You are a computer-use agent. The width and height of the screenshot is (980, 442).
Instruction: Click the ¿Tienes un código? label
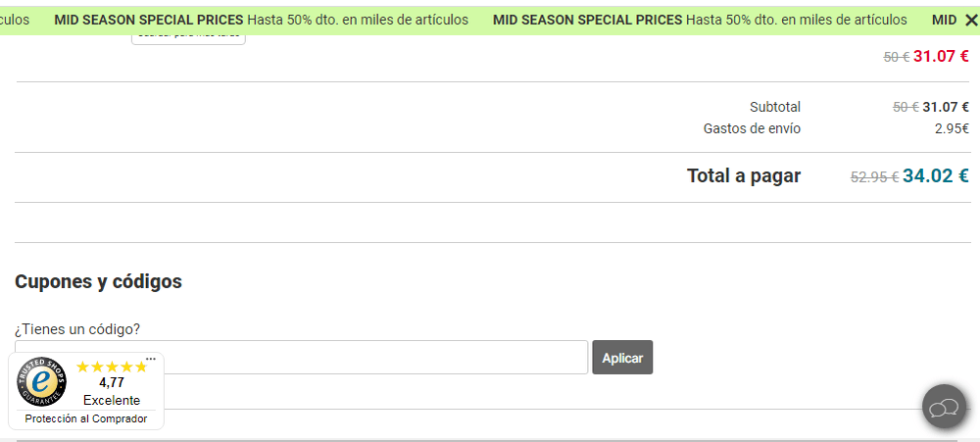coord(77,329)
